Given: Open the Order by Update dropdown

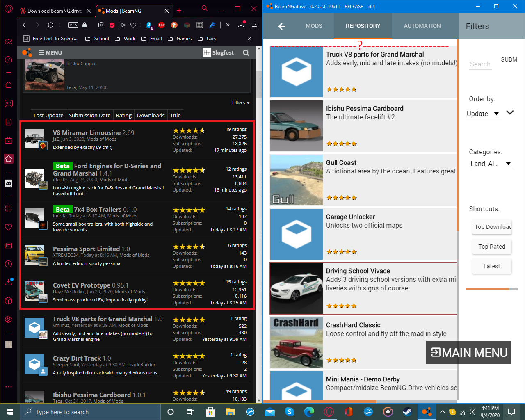Looking at the screenshot, I should pyautogui.click(x=483, y=114).
